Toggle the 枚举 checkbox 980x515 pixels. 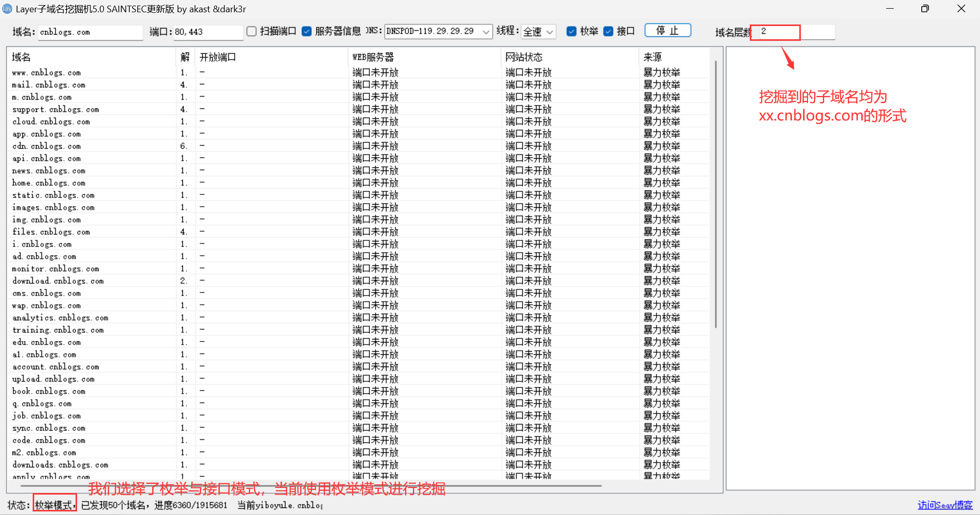pos(572,31)
